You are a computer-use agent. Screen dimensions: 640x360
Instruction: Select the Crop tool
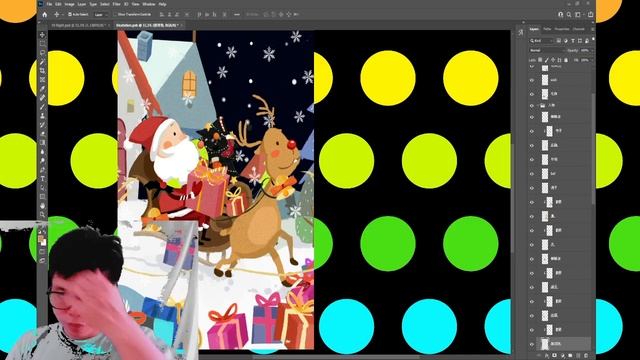coord(42,70)
